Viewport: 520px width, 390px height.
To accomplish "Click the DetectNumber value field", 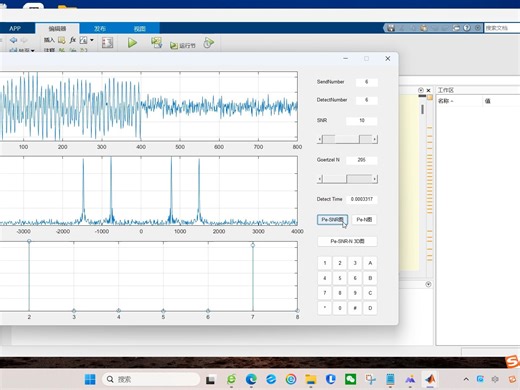I will [366, 100].
